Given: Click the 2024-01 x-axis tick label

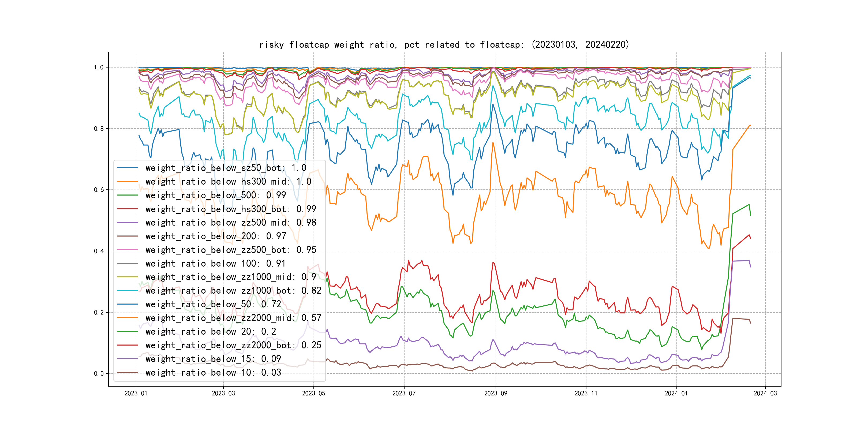Looking at the screenshot, I should (676, 393).
